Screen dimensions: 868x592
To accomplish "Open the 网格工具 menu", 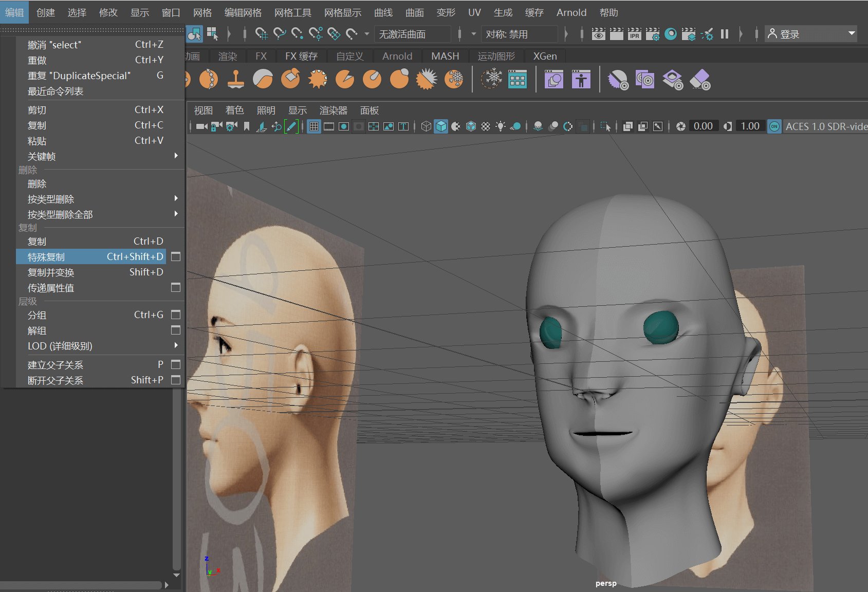I will [293, 12].
